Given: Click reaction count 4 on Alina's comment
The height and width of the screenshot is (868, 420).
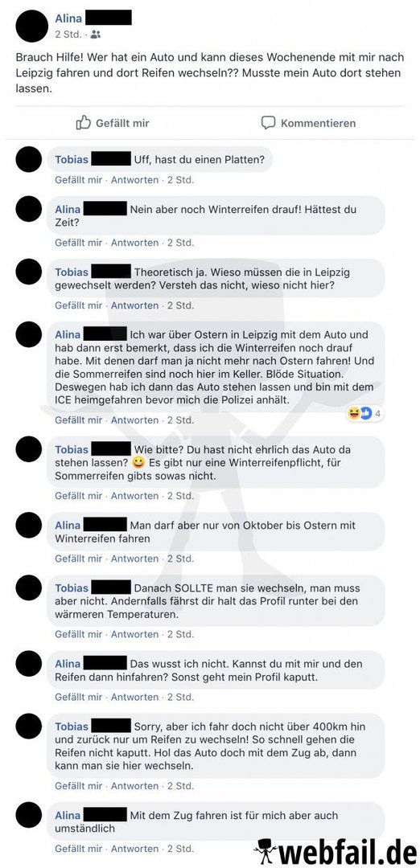Looking at the screenshot, I should click(x=377, y=413).
